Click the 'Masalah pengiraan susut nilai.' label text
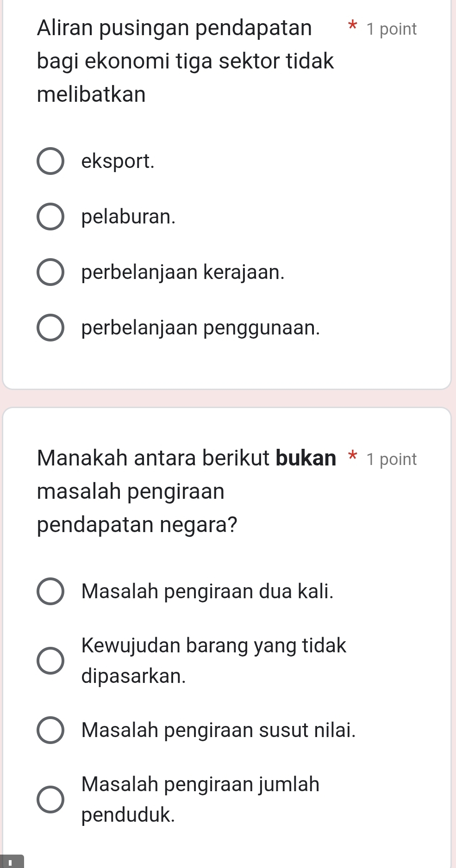Screen dimensions: 456x868 (219, 730)
